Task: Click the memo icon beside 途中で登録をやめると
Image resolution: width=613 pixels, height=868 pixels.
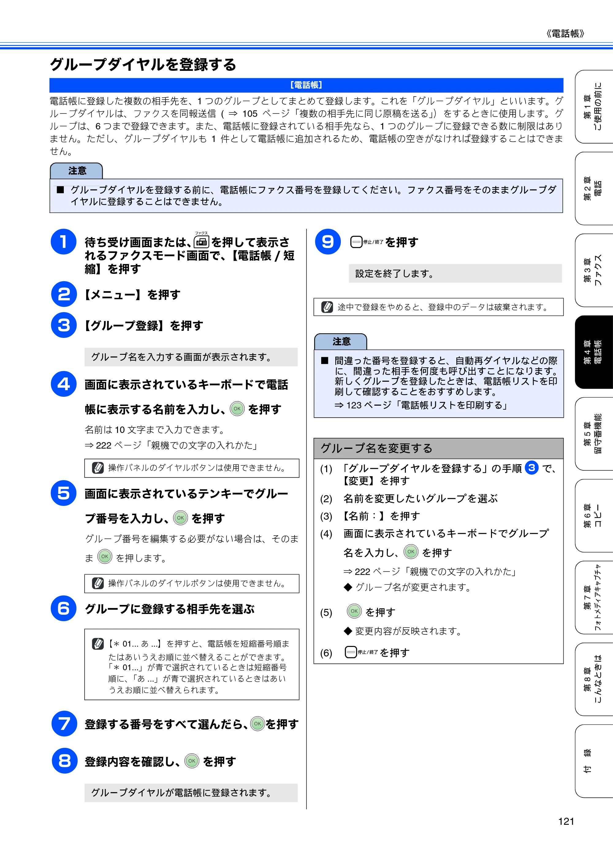Action: tap(327, 307)
